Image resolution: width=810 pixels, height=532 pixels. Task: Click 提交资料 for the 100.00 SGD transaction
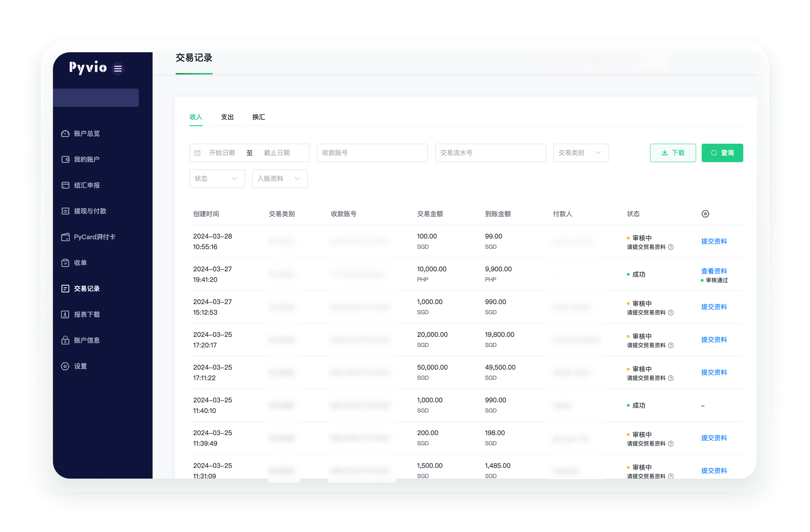click(714, 241)
